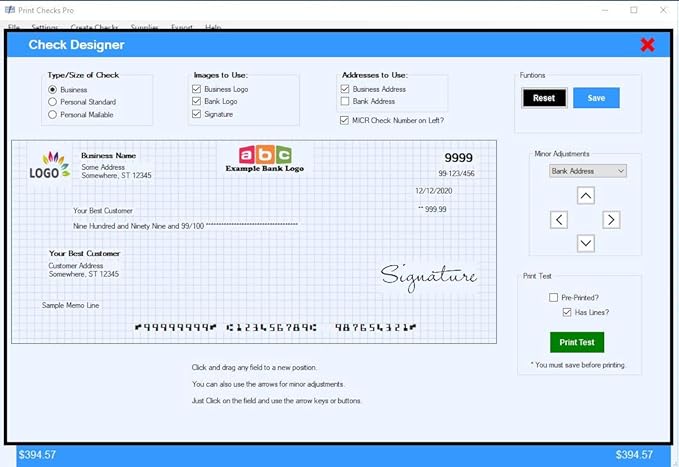Select the LOGO business logo image
Viewport: 679px width, 467px height.
click(x=49, y=165)
